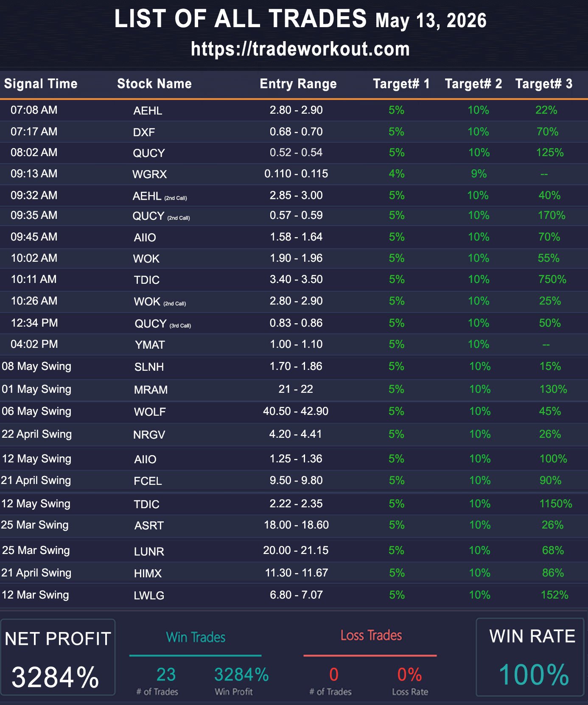
Task: Click QUCY (3rd Call) stock entry
Action: click(x=162, y=324)
